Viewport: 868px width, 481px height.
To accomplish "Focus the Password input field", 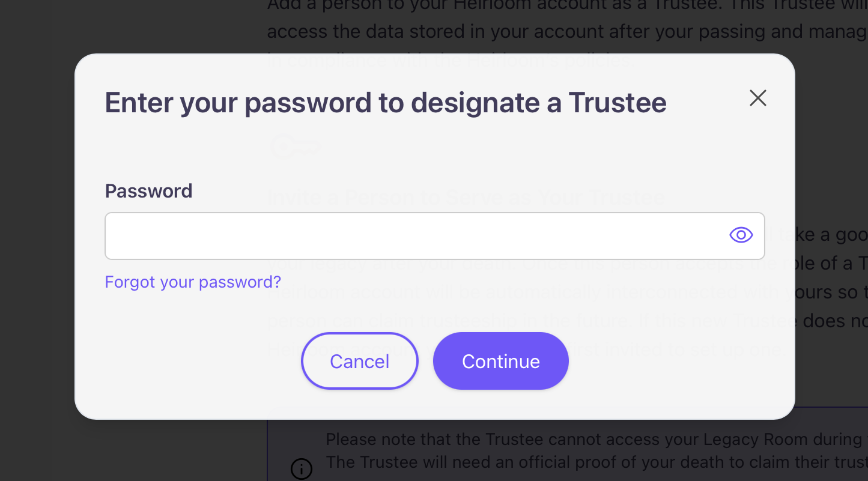I will [414, 235].
